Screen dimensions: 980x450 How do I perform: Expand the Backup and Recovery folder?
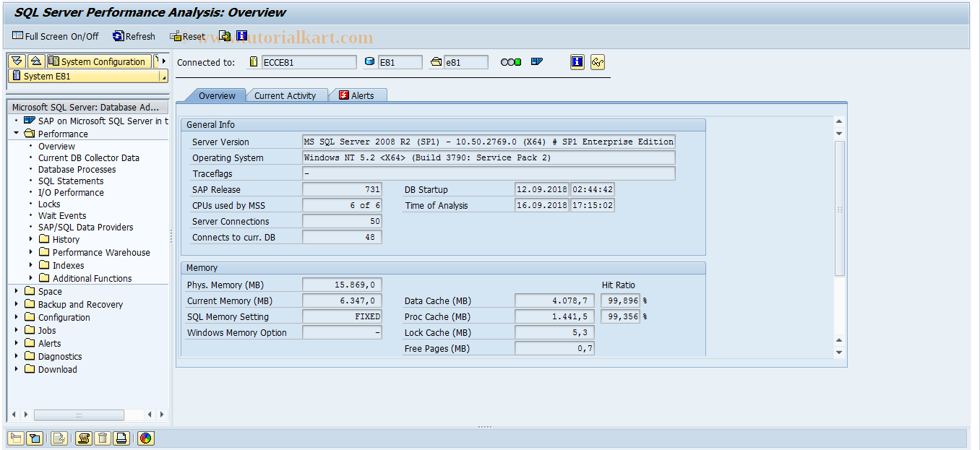pos(16,304)
